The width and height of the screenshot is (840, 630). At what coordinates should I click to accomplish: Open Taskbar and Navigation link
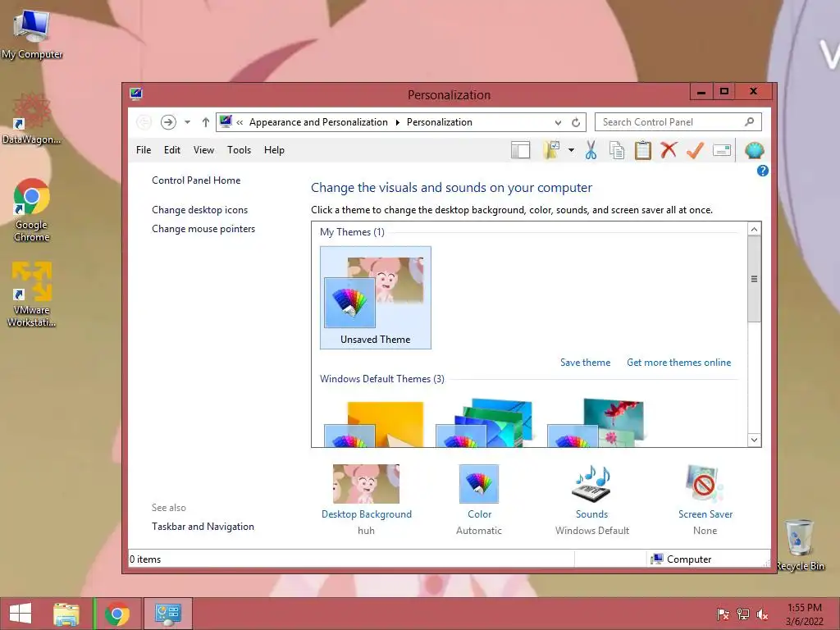pos(203,527)
